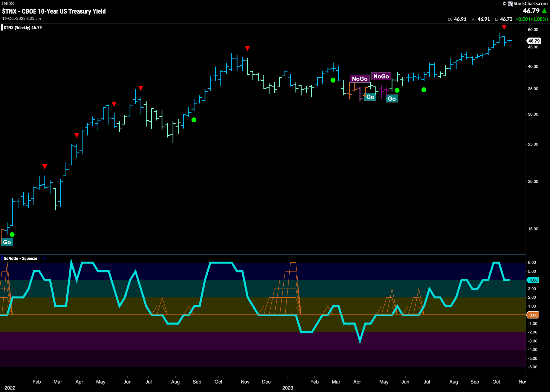Click the green dot near March 2023

[x=333, y=80]
